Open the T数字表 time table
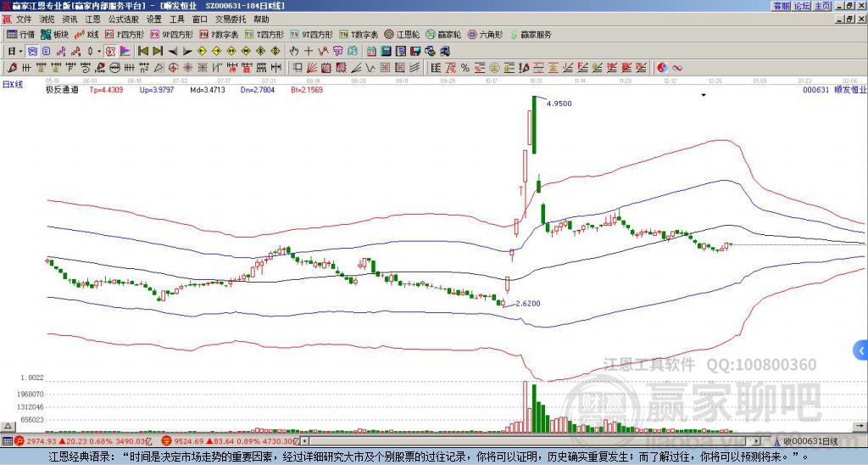 click(x=359, y=34)
